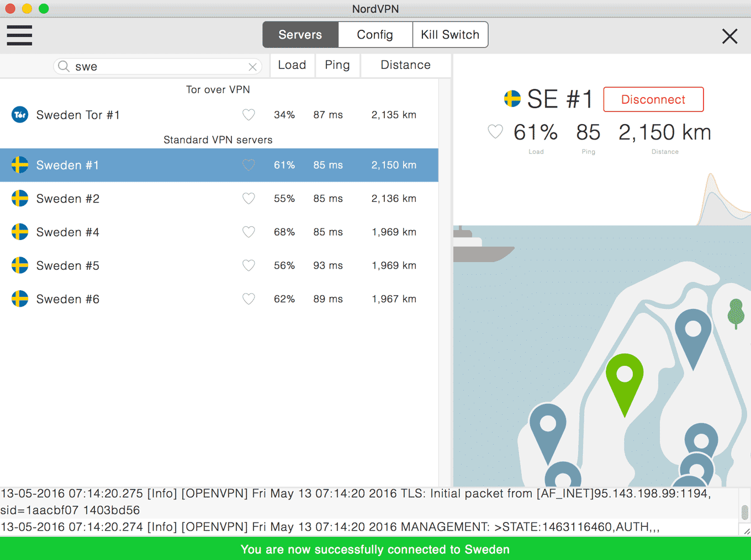Select the Sweden Tor #1 row
This screenshot has height=560, width=751.
219,115
